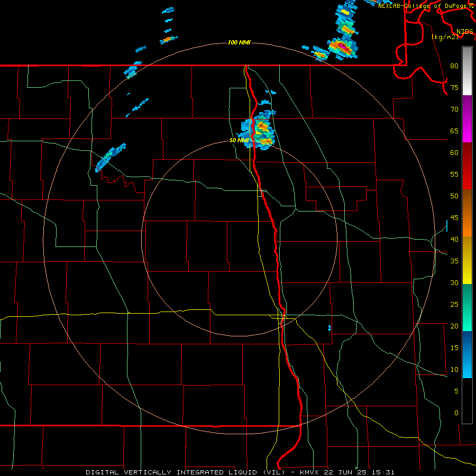476x476 pixels.
Task: Click the scale value "65"
Action: pos(454,131)
